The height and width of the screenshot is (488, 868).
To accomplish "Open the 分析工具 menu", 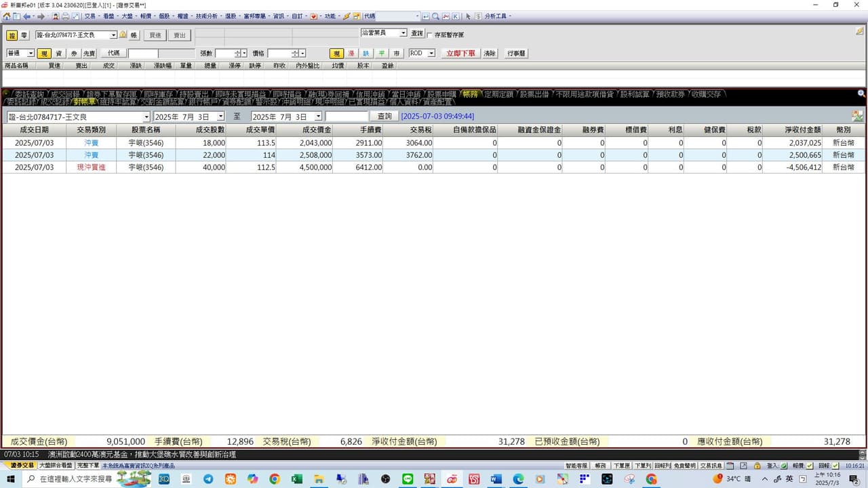I will tap(497, 16).
